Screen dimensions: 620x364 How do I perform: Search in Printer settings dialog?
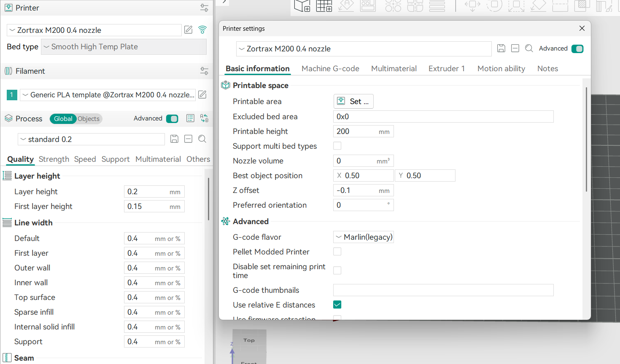click(x=529, y=48)
